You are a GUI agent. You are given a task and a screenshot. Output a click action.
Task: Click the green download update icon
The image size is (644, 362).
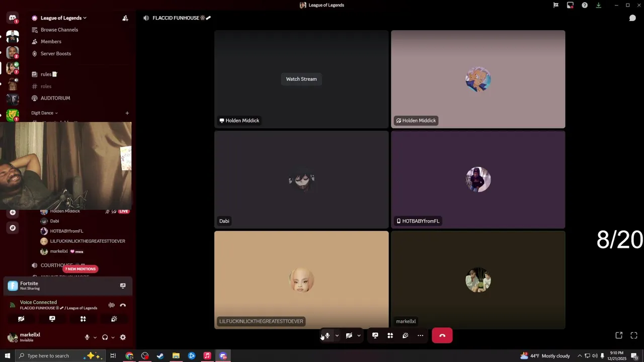point(599,5)
